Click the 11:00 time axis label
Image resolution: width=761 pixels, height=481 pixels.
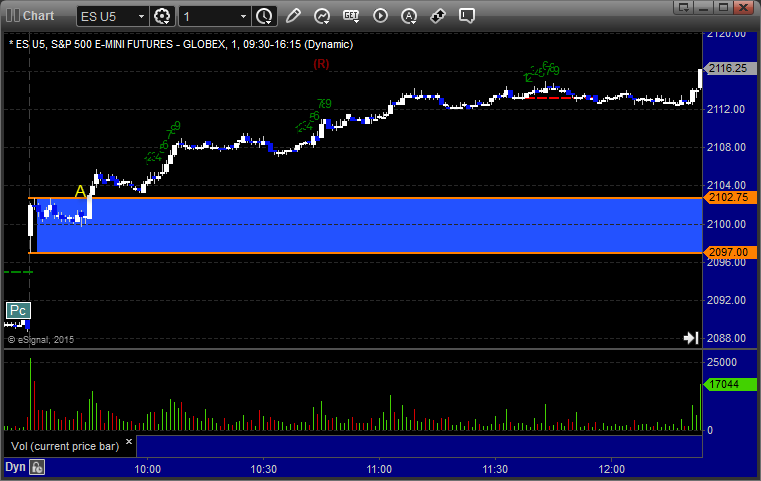point(379,469)
